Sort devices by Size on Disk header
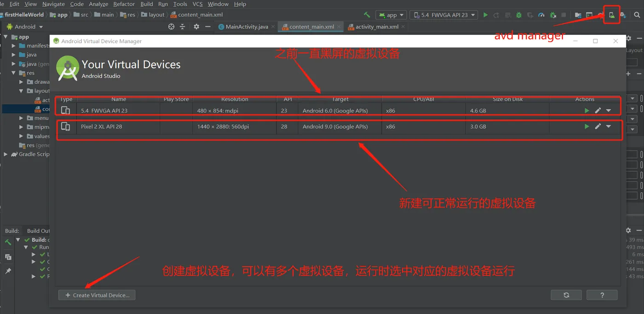Image resolution: width=644 pixels, height=314 pixels. pyautogui.click(x=508, y=99)
